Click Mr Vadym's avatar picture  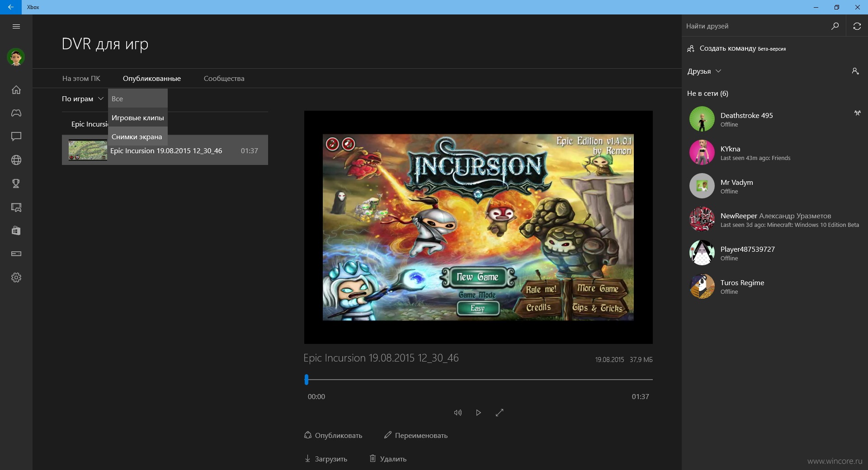tap(702, 186)
